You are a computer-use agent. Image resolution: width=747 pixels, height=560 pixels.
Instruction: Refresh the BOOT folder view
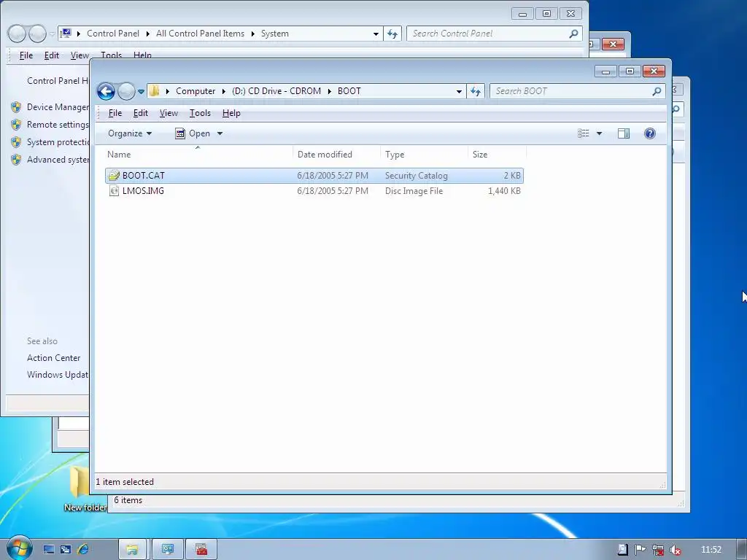476,91
